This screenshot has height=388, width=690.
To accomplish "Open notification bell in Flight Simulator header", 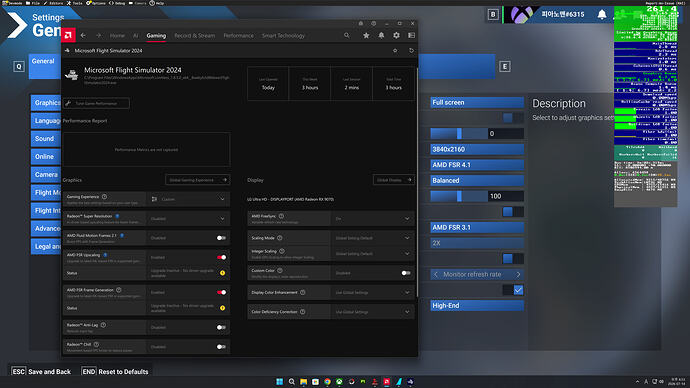I will tap(602, 15).
